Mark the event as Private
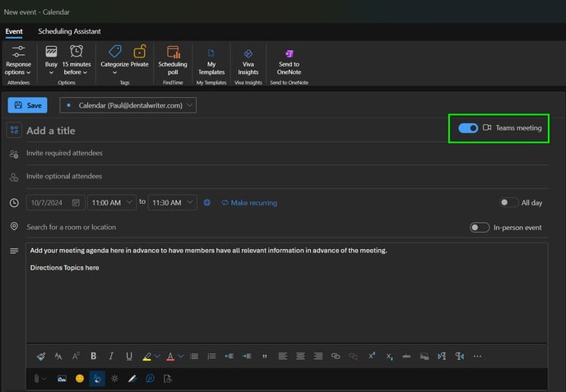This screenshot has height=392, width=566. [x=139, y=57]
